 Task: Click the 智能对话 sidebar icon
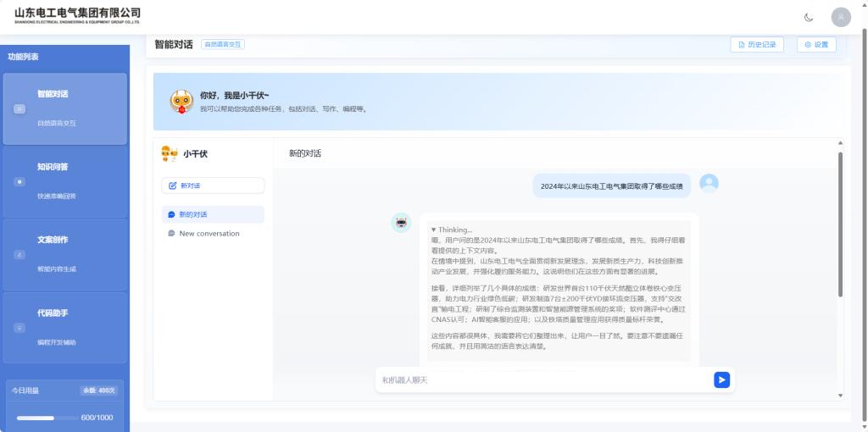coord(20,109)
